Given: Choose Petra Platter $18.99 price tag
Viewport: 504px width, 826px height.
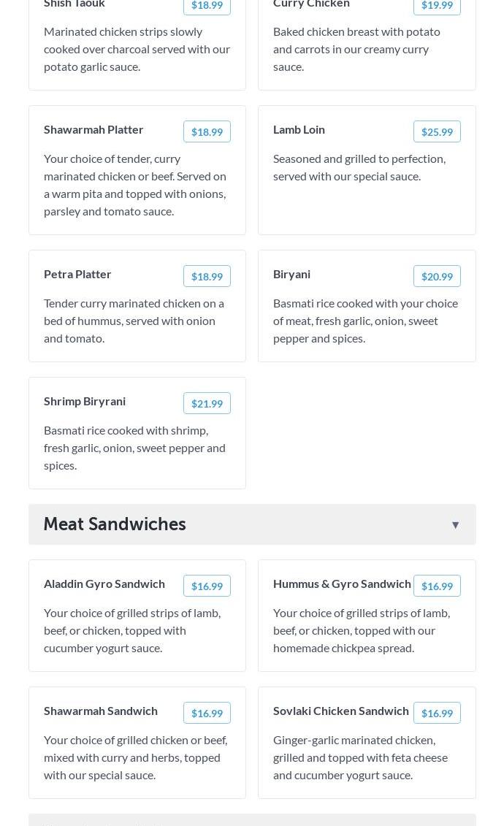Looking at the screenshot, I should point(207,276).
